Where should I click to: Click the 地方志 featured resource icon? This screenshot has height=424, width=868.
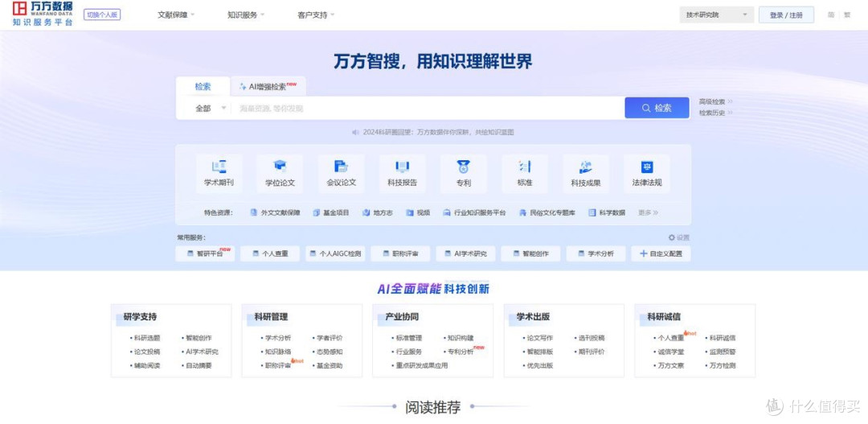[x=366, y=212]
